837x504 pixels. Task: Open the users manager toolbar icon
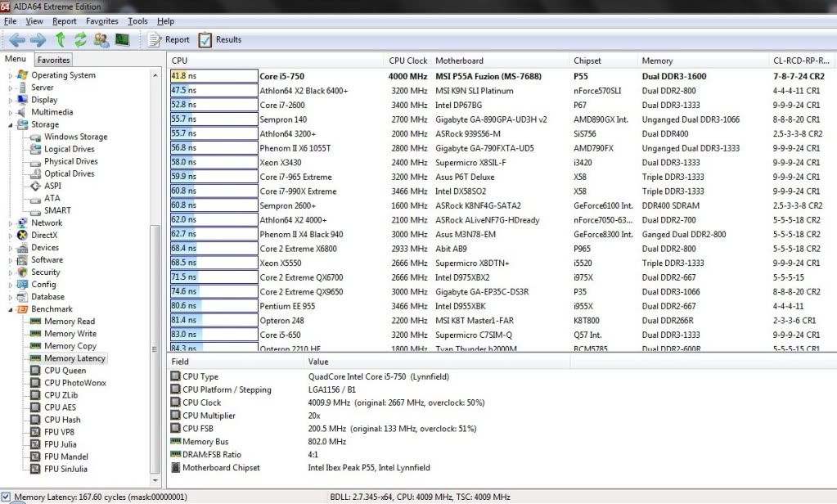pyautogui.click(x=101, y=39)
